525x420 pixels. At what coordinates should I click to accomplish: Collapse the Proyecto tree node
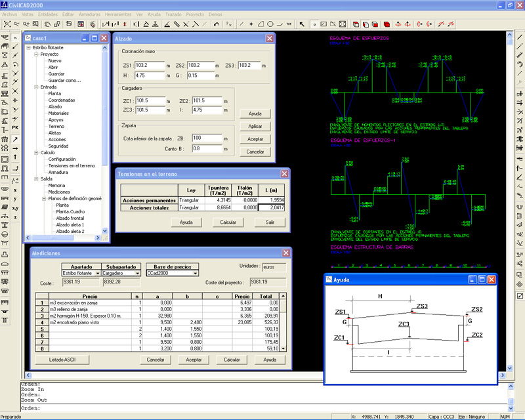37,54
